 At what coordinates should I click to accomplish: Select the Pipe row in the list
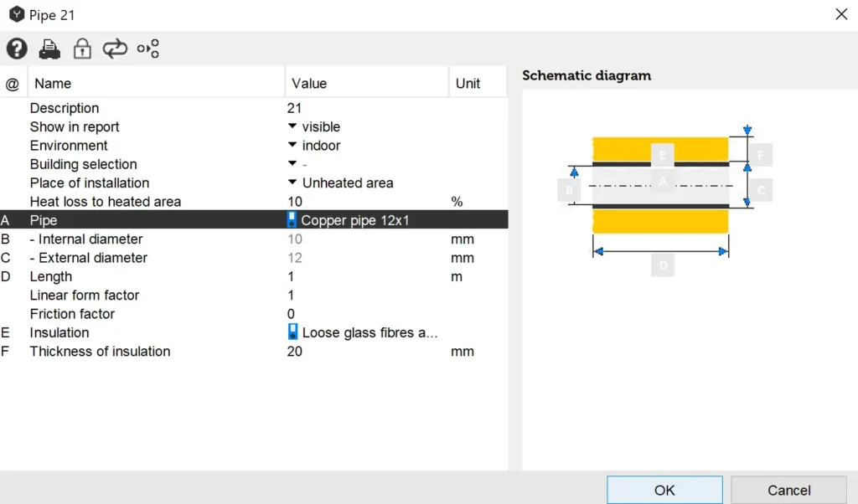pos(44,220)
